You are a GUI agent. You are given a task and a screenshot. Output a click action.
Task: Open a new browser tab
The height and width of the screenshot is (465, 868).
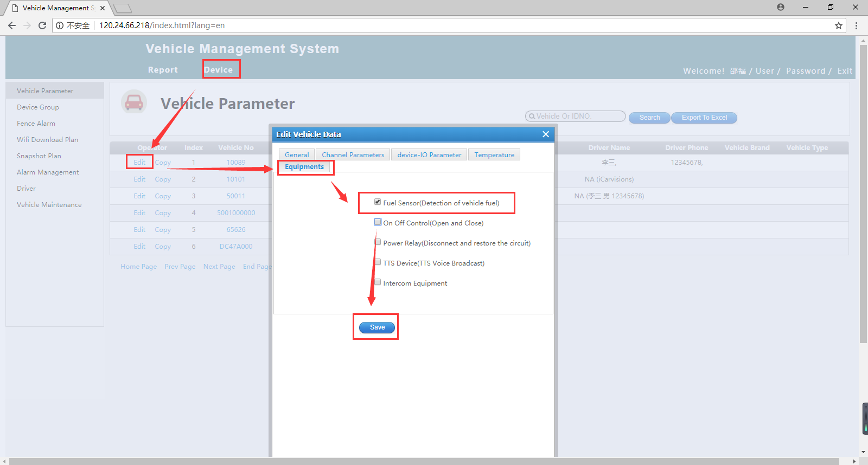pos(123,8)
